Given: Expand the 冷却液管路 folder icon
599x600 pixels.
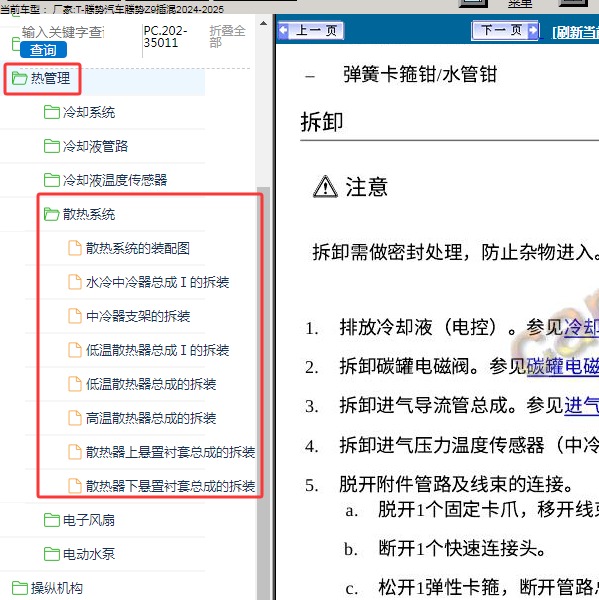Looking at the screenshot, I should [51, 146].
